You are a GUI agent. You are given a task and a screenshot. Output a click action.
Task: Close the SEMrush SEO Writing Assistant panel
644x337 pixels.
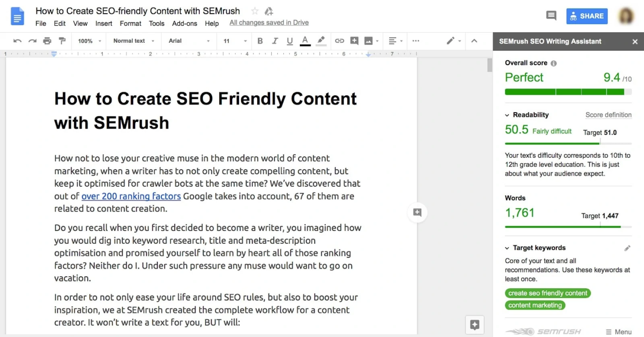pyautogui.click(x=635, y=41)
